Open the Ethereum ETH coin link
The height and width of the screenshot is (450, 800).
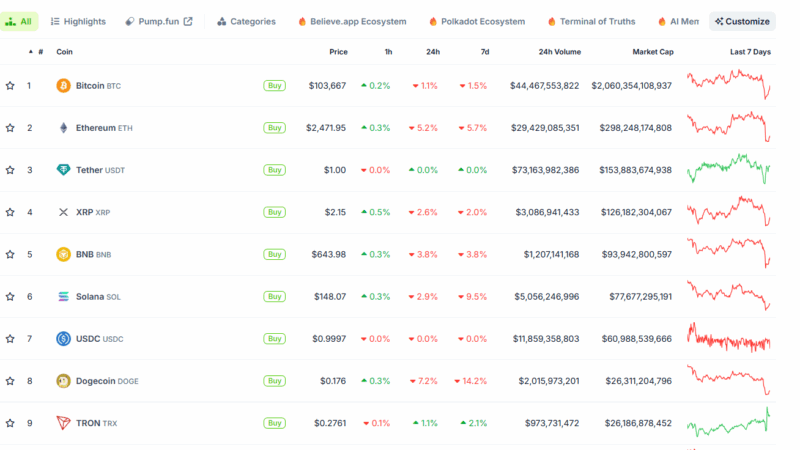pos(104,128)
